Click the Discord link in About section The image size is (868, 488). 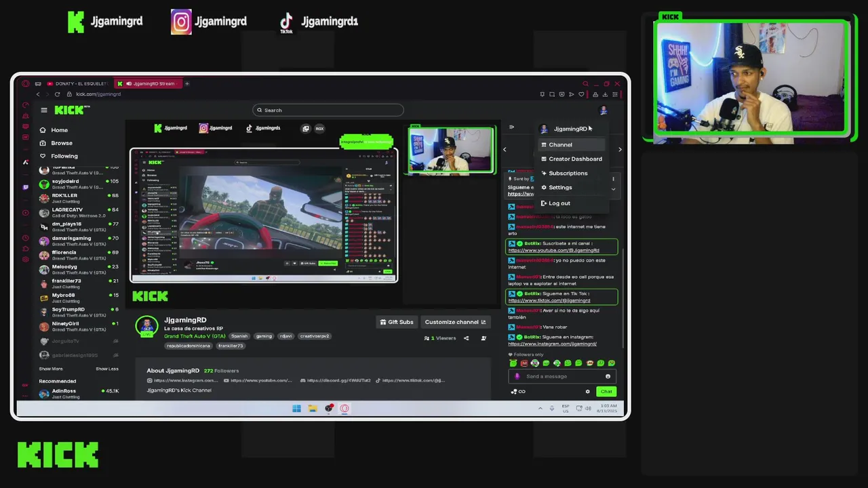(336, 380)
